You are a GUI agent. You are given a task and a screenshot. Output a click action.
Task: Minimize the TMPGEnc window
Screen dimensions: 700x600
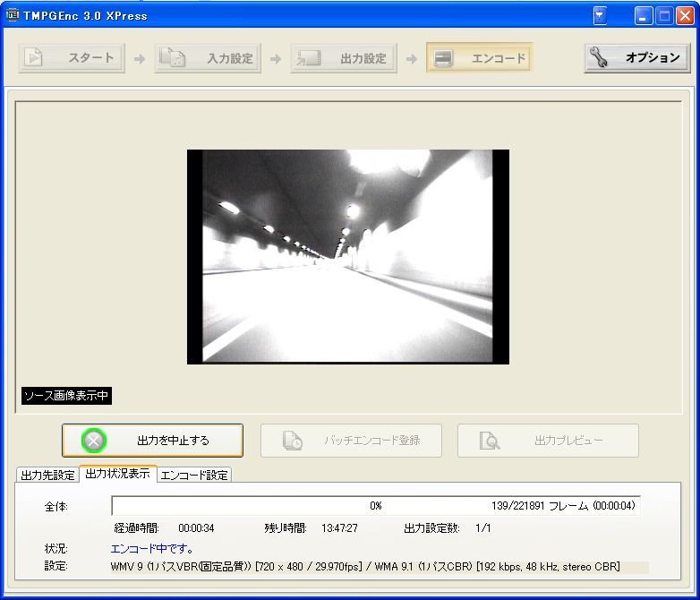(x=644, y=16)
